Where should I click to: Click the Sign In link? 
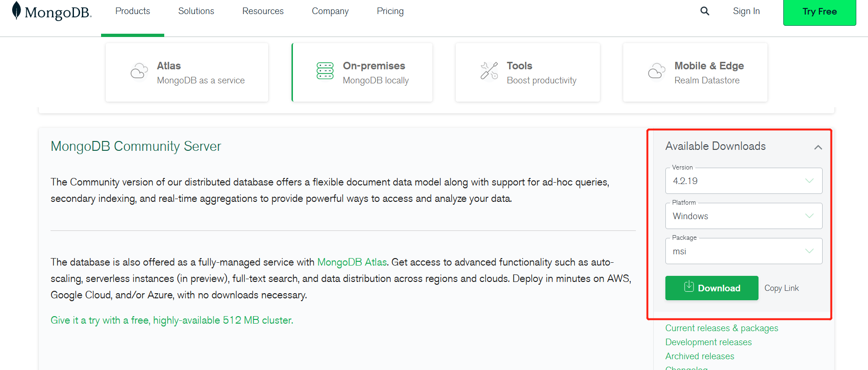click(746, 11)
